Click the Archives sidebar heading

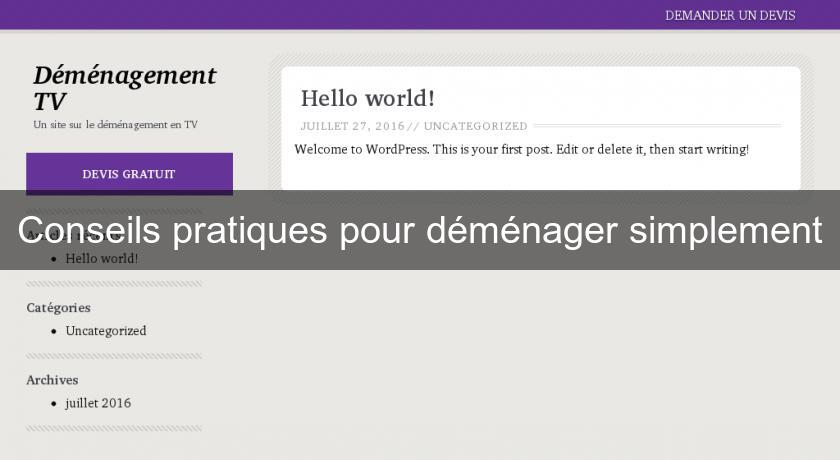point(52,380)
